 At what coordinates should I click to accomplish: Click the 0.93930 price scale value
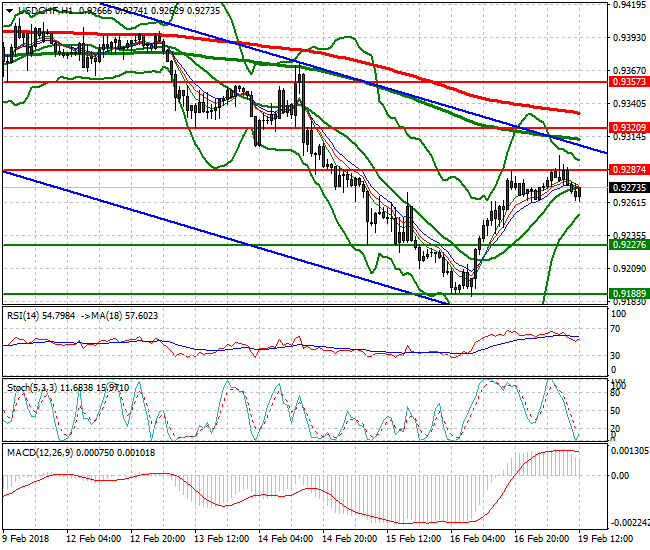(x=629, y=38)
